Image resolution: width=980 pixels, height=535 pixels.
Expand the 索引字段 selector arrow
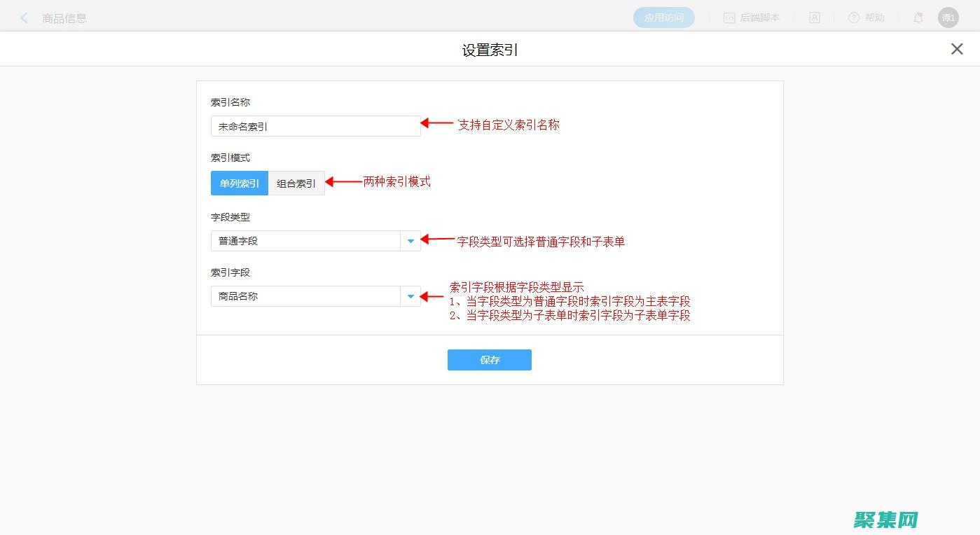(x=411, y=296)
